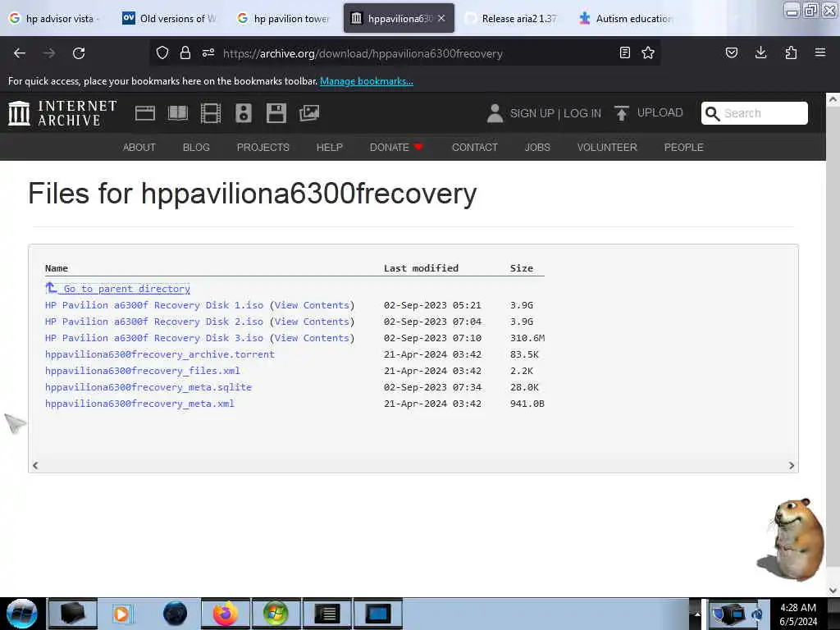The image size is (840, 630).
Task: Click the SIGN UP link
Action: tap(532, 113)
